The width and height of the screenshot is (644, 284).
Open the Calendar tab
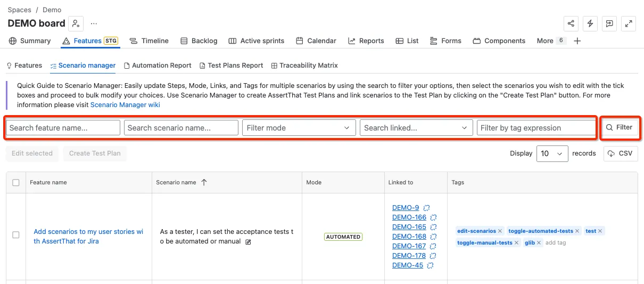tap(316, 41)
